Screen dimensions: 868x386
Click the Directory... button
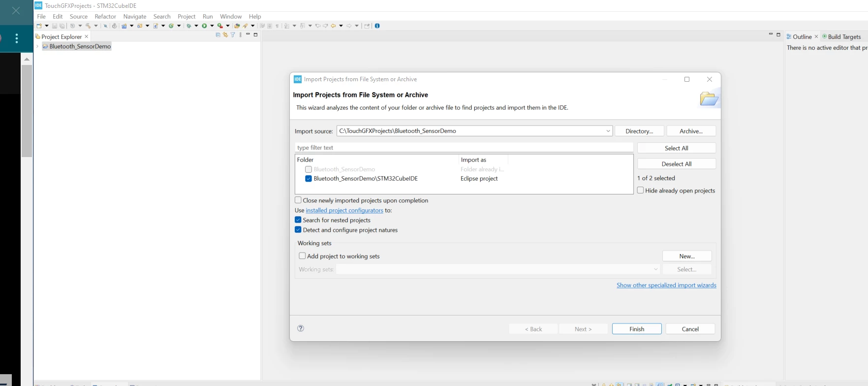[639, 131]
